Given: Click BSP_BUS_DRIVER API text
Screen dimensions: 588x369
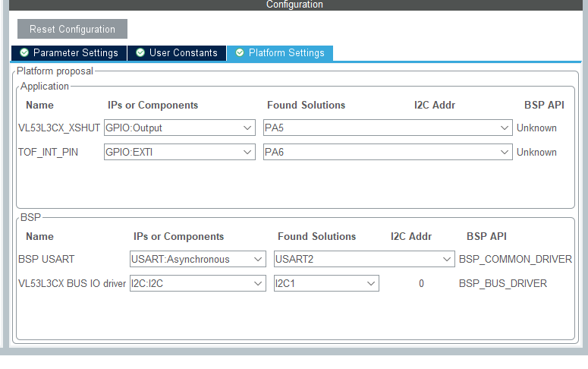Looking at the screenshot, I should [x=503, y=283].
